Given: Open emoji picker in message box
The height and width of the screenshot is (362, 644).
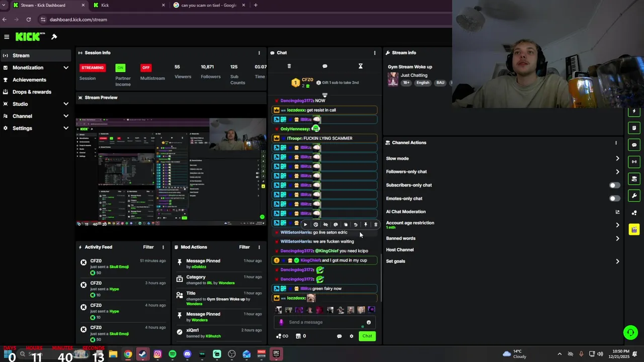Looking at the screenshot, I should [x=369, y=322].
